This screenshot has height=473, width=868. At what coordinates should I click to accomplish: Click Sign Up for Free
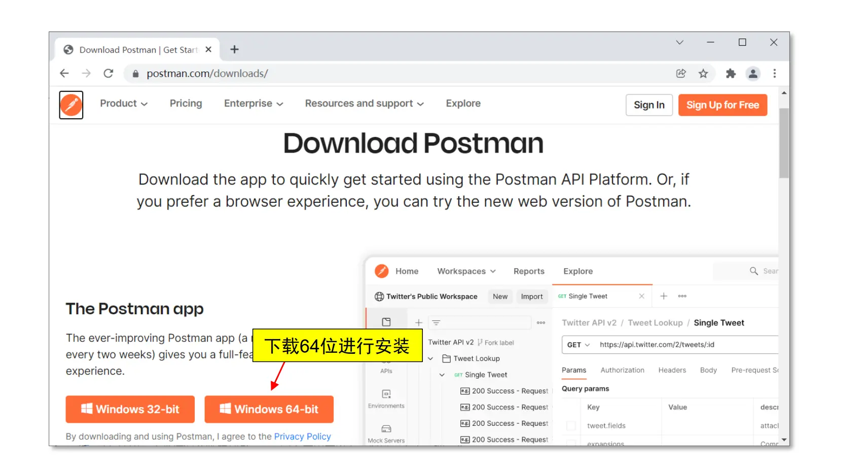pyautogui.click(x=722, y=105)
